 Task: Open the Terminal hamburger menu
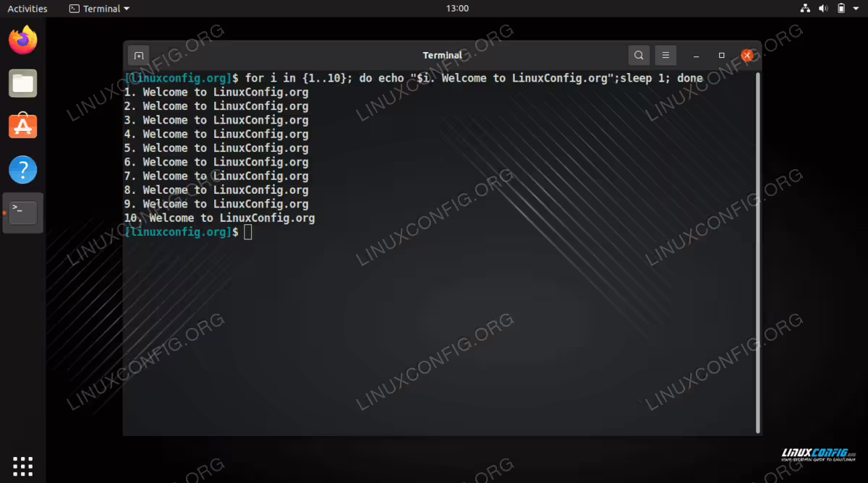(x=665, y=55)
